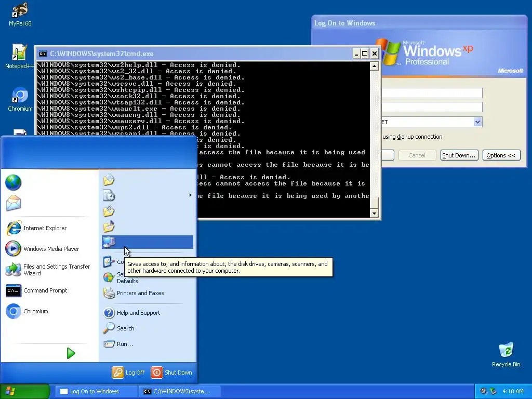Click the speaker-like tray icon
The image size is (532, 399).
484,391
